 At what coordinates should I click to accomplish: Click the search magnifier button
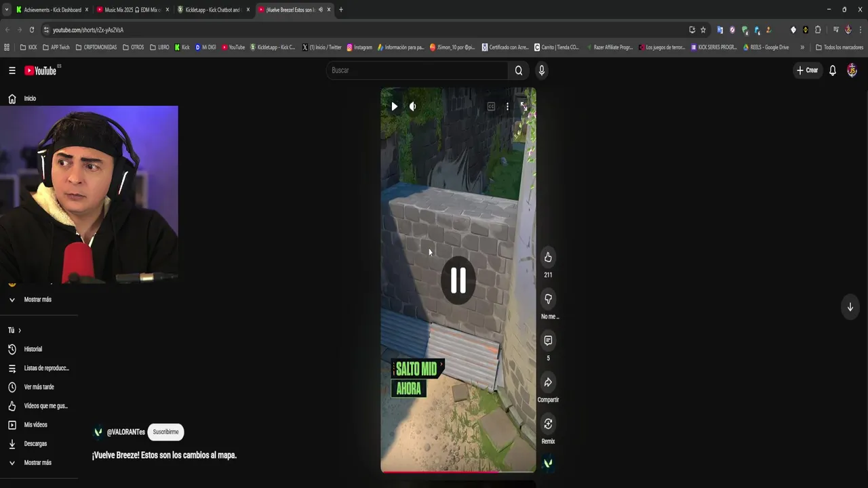point(519,70)
